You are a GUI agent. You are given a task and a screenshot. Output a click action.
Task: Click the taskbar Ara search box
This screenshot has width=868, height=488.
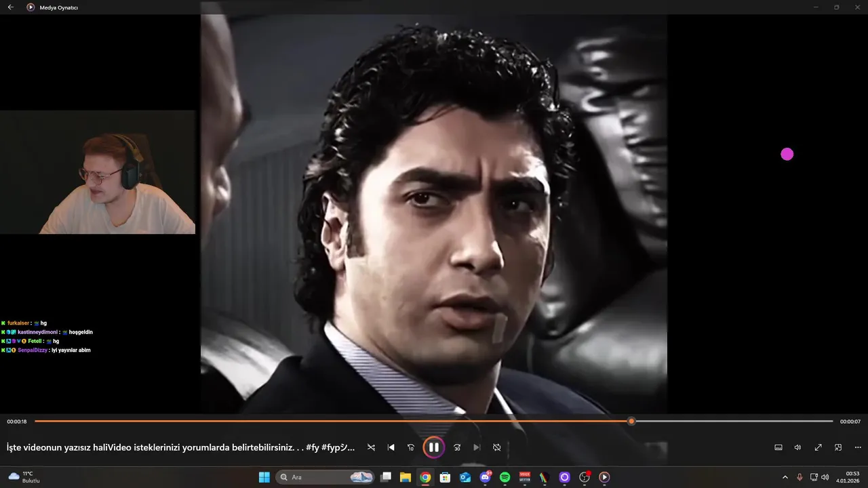coord(325,477)
